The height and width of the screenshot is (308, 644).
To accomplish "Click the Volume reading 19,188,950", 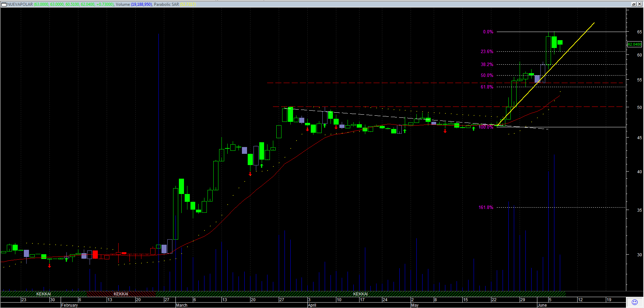I will [141, 4].
